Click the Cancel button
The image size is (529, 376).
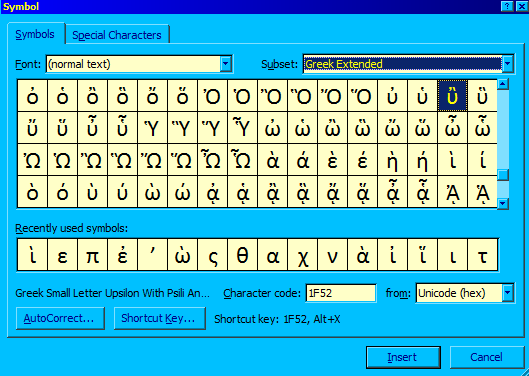point(487,357)
